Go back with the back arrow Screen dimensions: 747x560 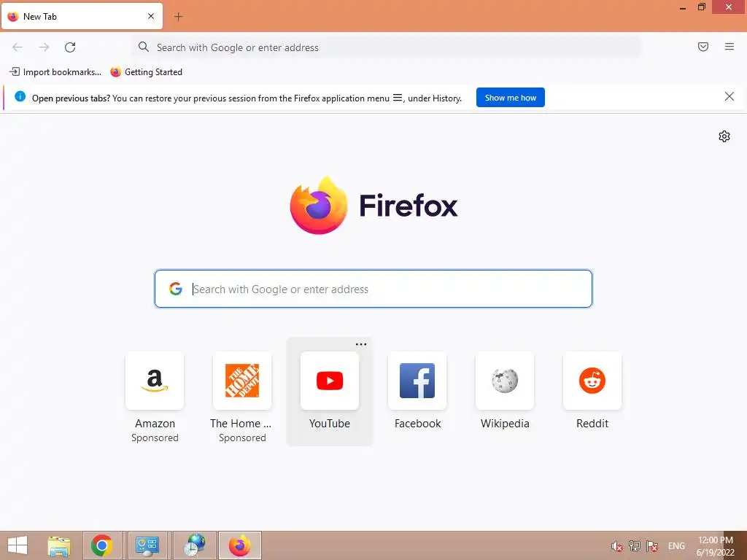(x=18, y=47)
